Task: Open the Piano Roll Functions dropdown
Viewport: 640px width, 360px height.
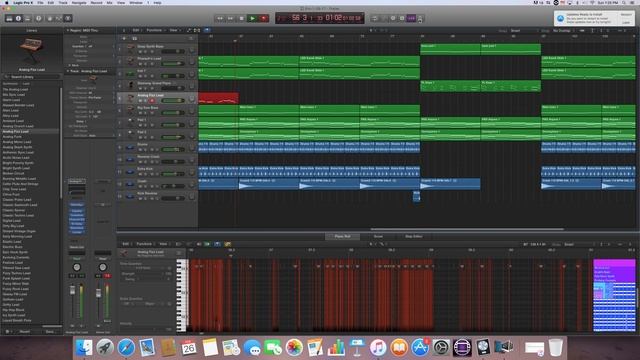Action: (x=145, y=244)
